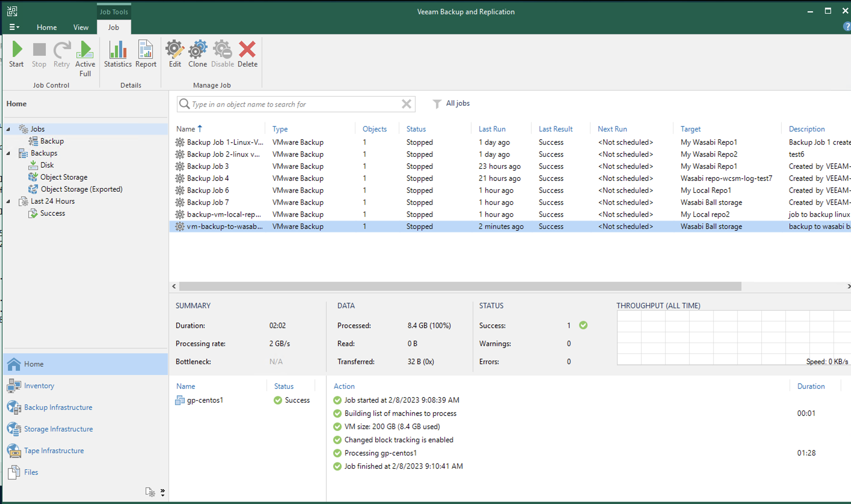Open the Files view icon
The height and width of the screenshot is (504, 851).
pos(14,472)
